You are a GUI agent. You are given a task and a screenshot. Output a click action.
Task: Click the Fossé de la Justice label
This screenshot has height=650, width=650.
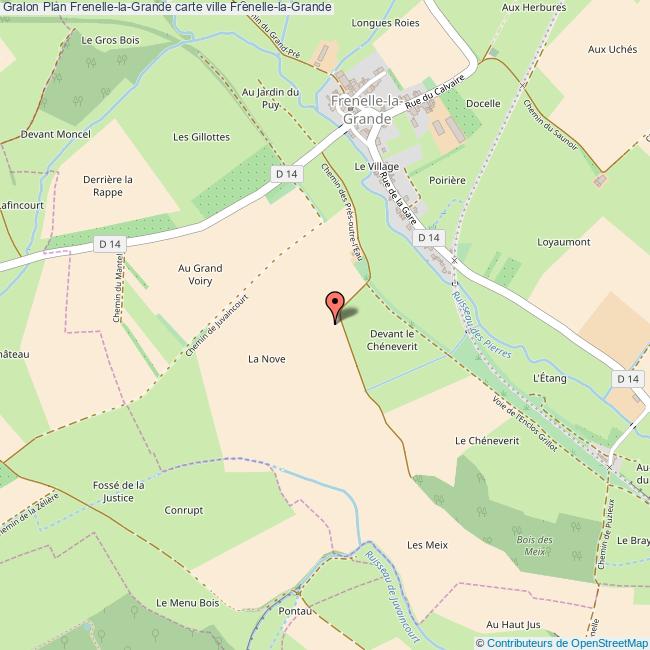pyautogui.click(x=119, y=491)
